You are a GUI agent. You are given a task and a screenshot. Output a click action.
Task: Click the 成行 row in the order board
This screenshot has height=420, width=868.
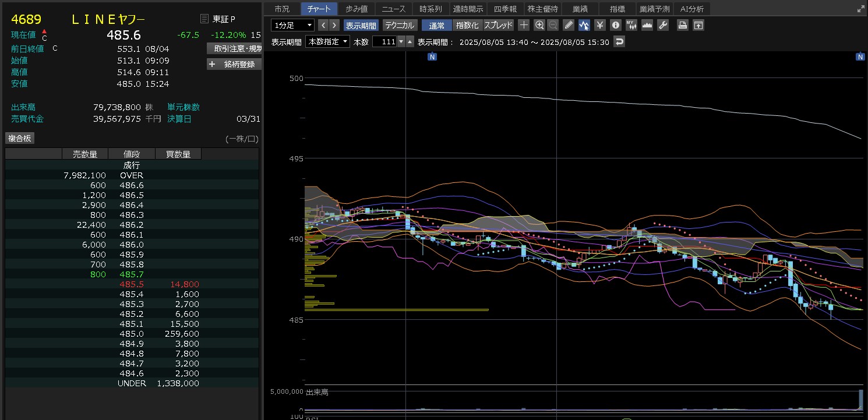pyautogui.click(x=132, y=165)
